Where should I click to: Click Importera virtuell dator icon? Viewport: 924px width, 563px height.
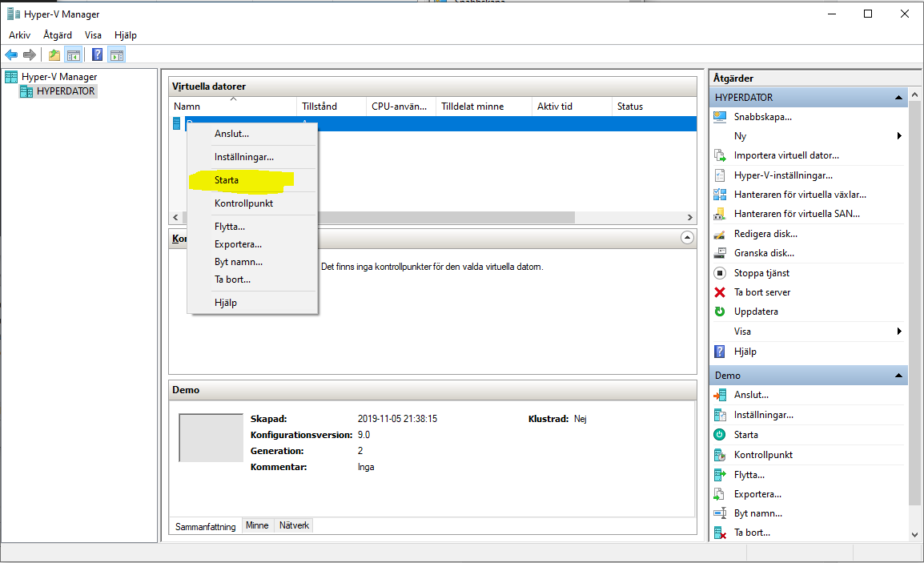pos(720,155)
